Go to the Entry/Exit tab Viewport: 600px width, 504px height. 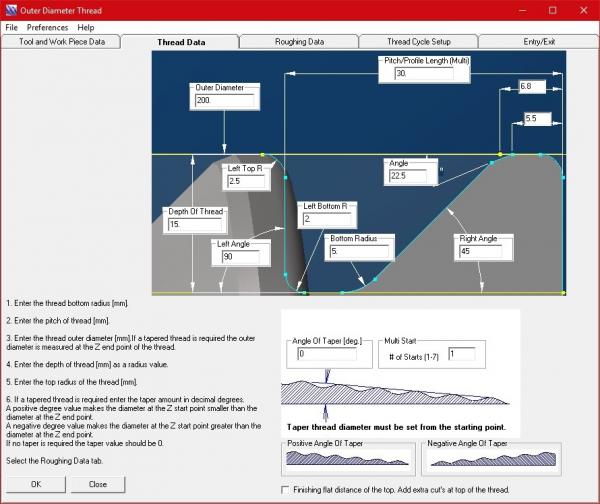coord(538,42)
